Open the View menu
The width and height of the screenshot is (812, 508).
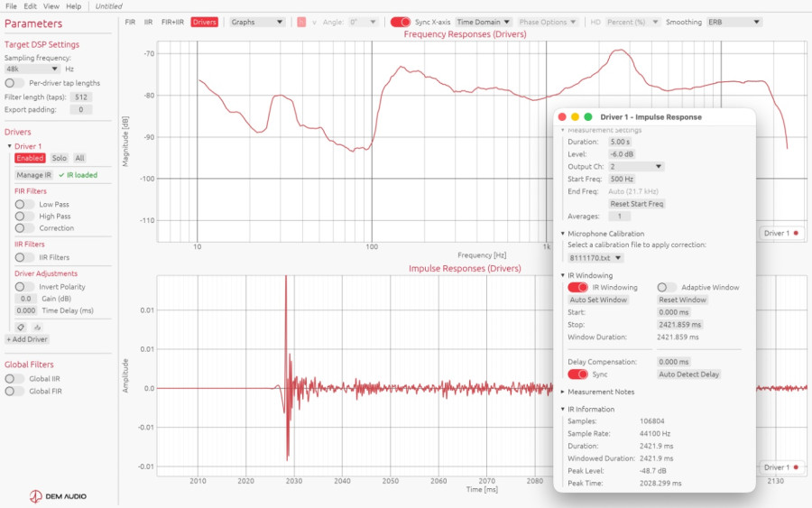51,6
